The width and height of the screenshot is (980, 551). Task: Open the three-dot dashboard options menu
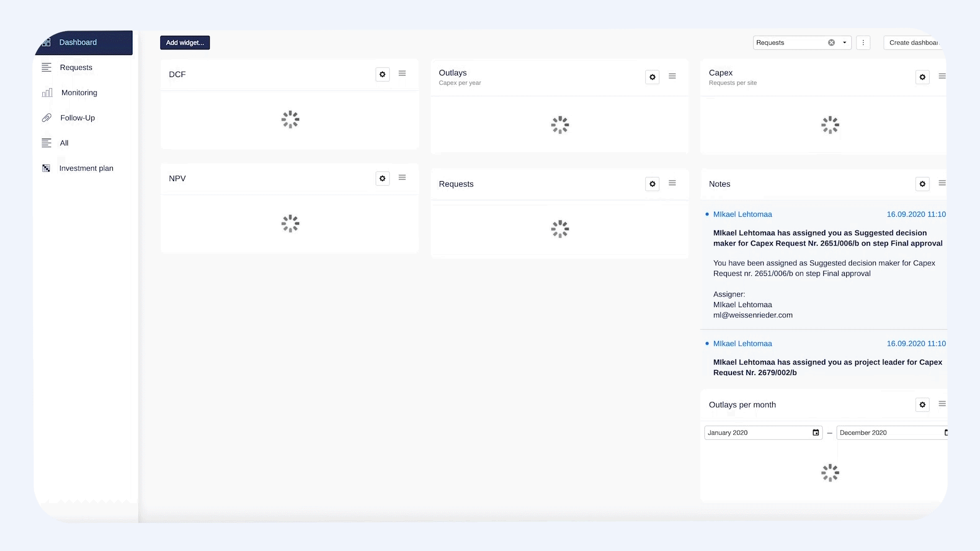pyautogui.click(x=863, y=43)
